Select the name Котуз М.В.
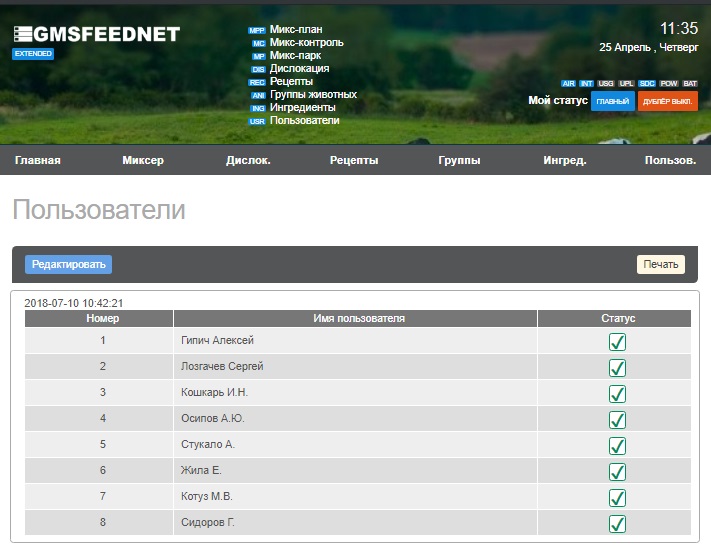 (x=207, y=496)
